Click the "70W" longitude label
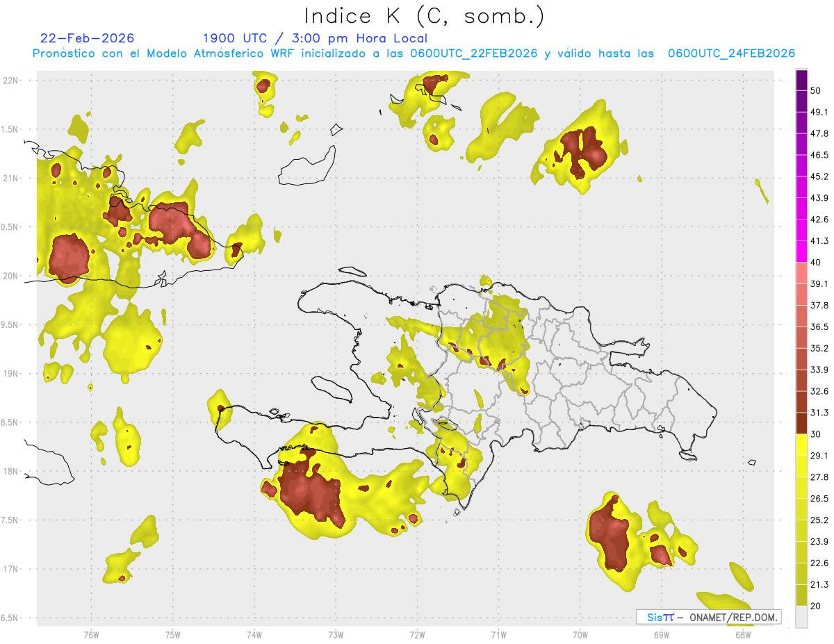834x644 pixels. point(580,634)
